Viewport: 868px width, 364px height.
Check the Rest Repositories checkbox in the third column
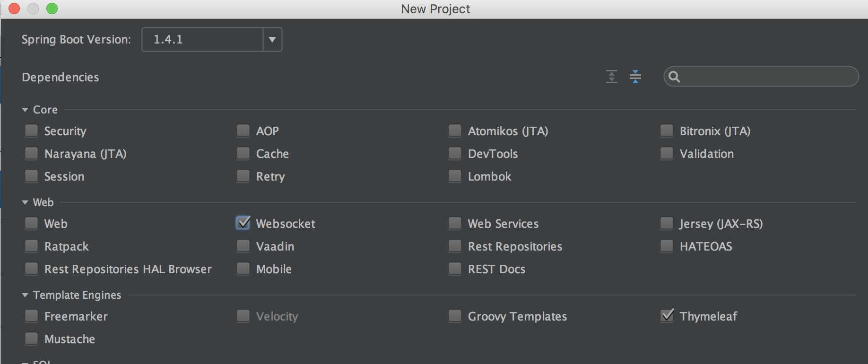click(x=455, y=246)
